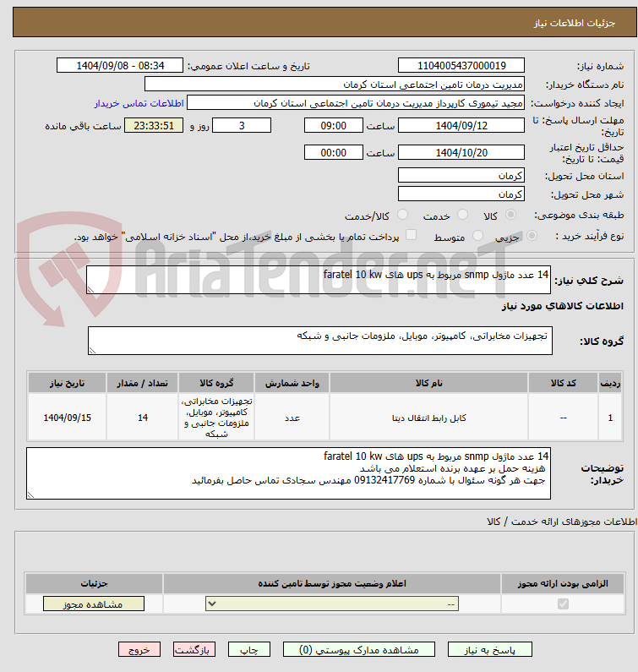This screenshot has height=672, width=638.
Task: Click the remaining days field showing 3
Action: click(x=242, y=126)
